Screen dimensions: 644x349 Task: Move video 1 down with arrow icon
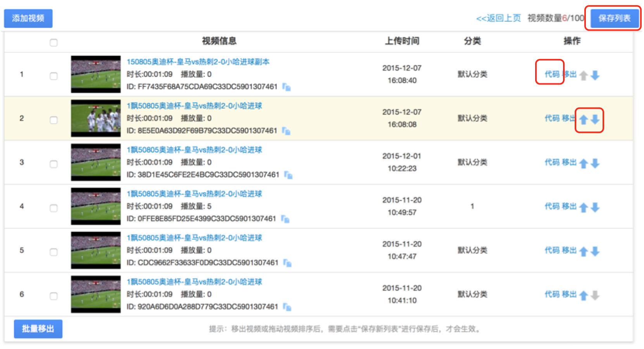click(x=595, y=75)
